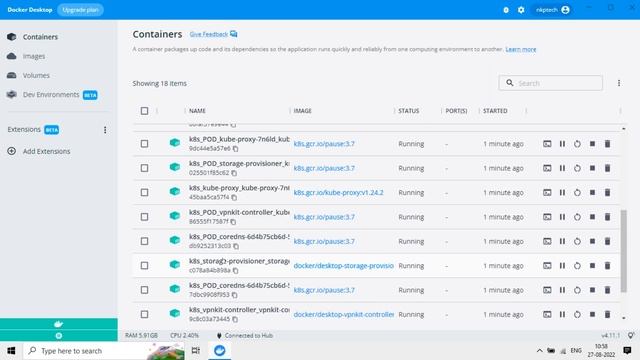Show hidden icons in system tray
The width and height of the screenshot is (640, 360).
(539, 351)
